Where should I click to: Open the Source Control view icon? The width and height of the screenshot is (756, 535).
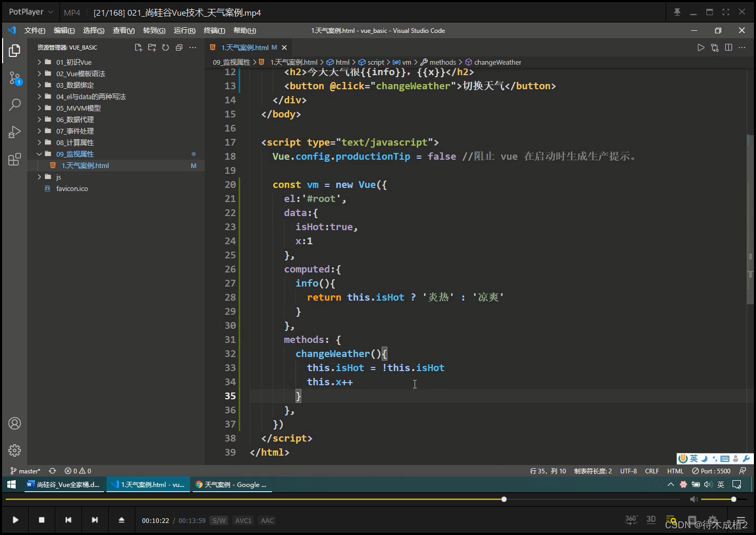tap(15, 79)
